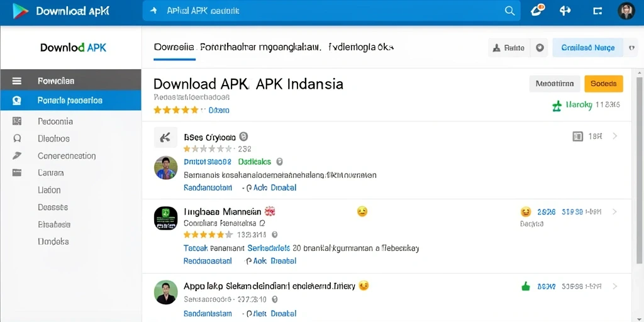644x322 pixels.
Task: Click the grid icon beside Pedoonia
Action: (17, 121)
